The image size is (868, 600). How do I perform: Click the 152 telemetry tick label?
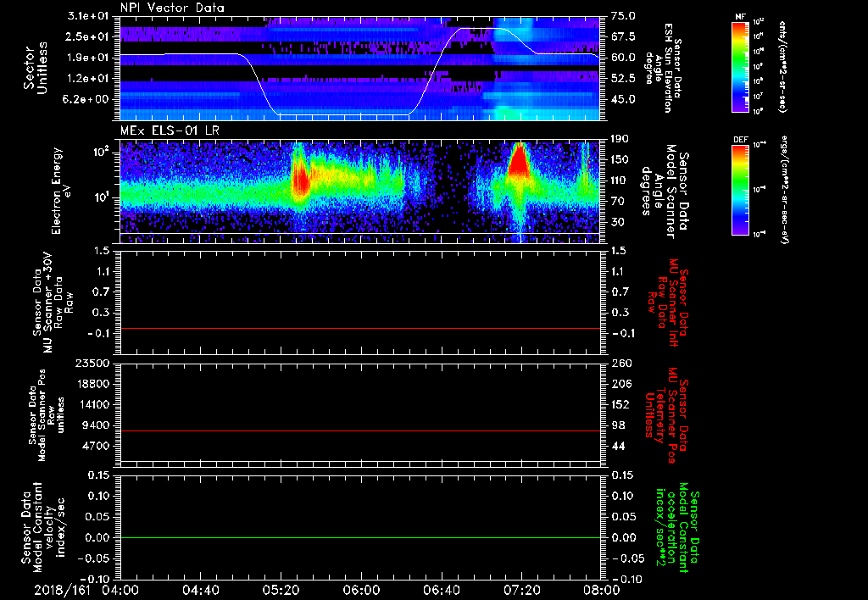[620, 404]
